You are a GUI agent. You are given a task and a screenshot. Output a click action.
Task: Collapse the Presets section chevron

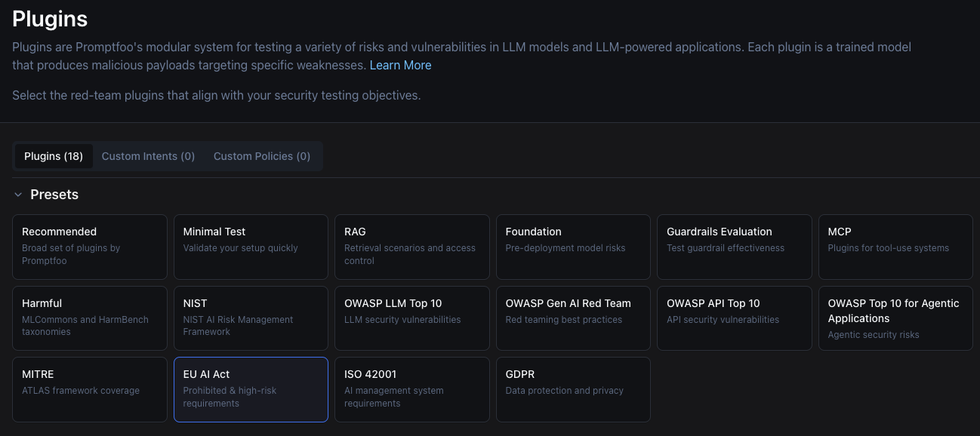pyautogui.click(x=18, y=195)
